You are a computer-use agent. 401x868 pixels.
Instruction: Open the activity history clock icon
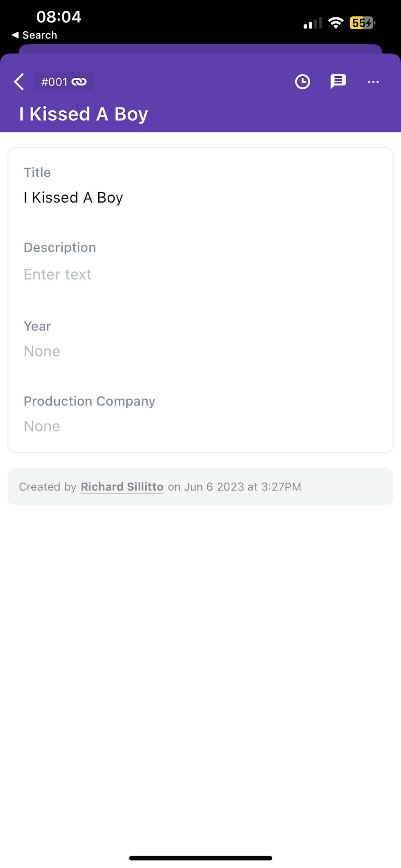point(302,82)
